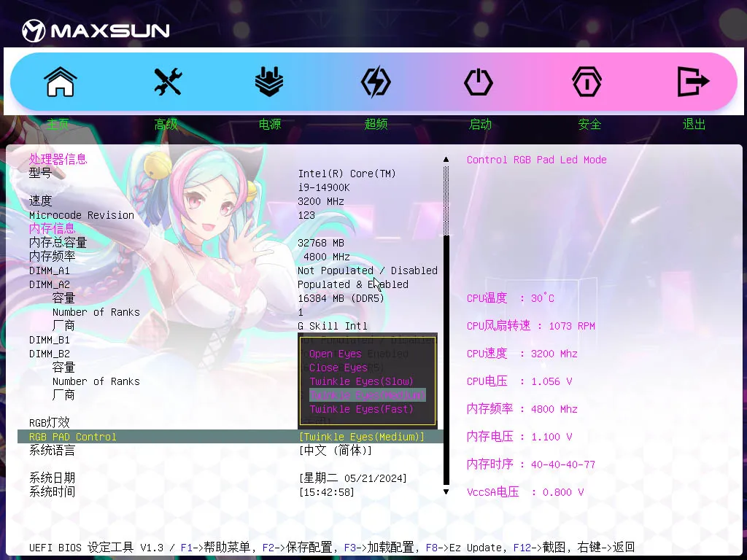Image resolution: width=747 pixels, height=560 pixels.
Task: Open the system language [中文 (简体)] dropdown
Action: click(336, 451)
